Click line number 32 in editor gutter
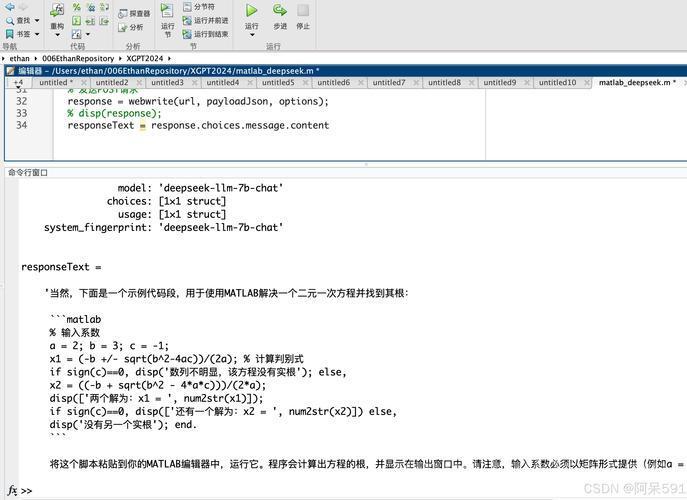The width and height of the screenshot is (687, 500). pos(21,101)
